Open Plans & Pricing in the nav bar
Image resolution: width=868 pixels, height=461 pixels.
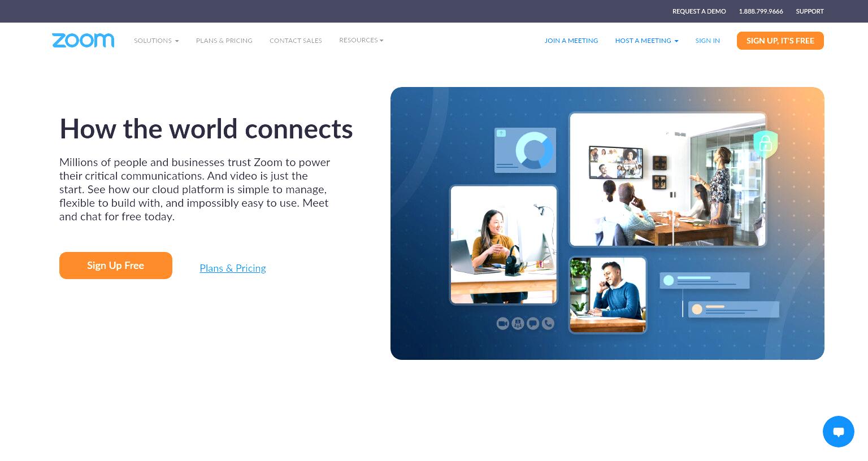pyautogui.click(x=224, y=41)
